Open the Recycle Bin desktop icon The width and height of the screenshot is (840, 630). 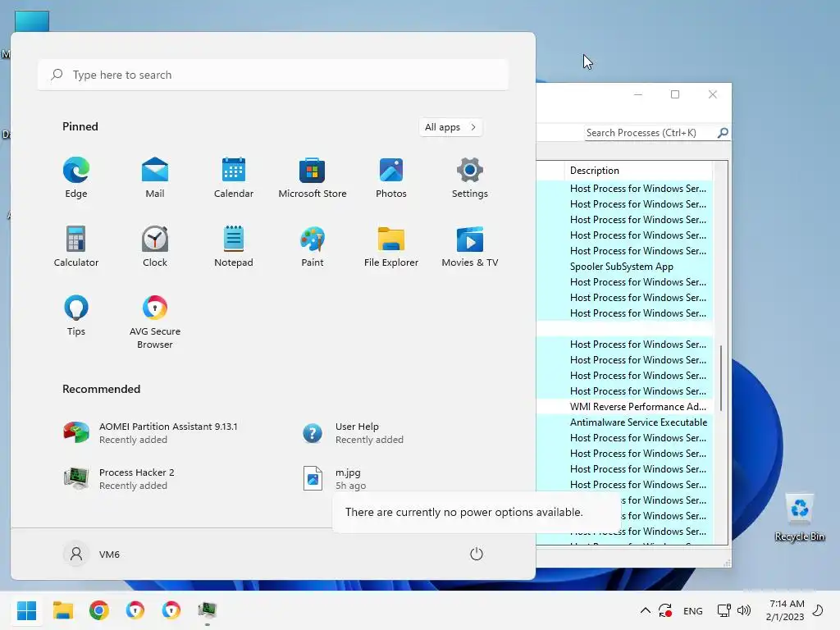[x=799, y=517]
